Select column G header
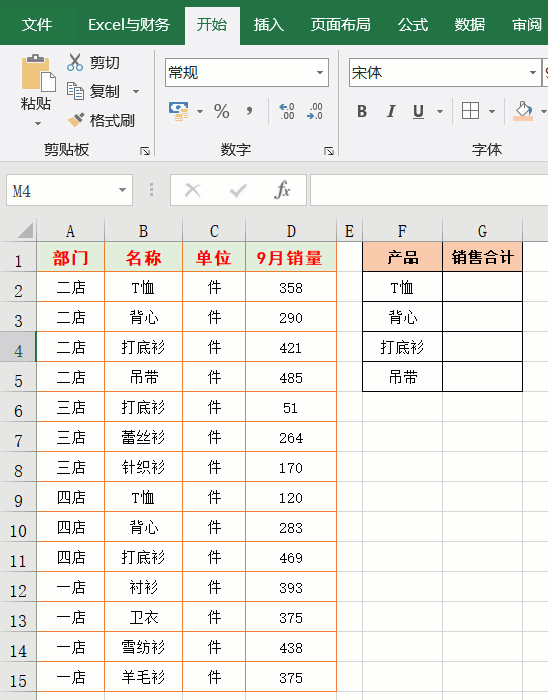548x700 pixels. 482,231
